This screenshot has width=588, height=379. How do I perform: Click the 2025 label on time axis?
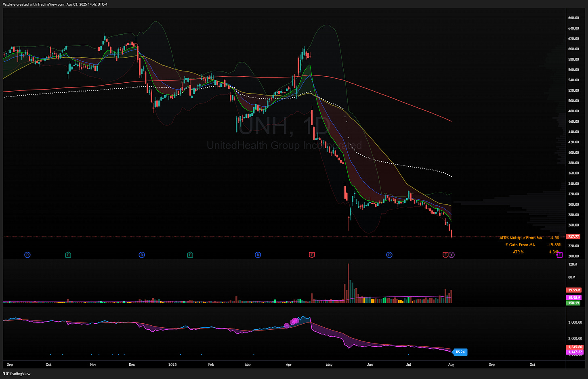(172, 364)
